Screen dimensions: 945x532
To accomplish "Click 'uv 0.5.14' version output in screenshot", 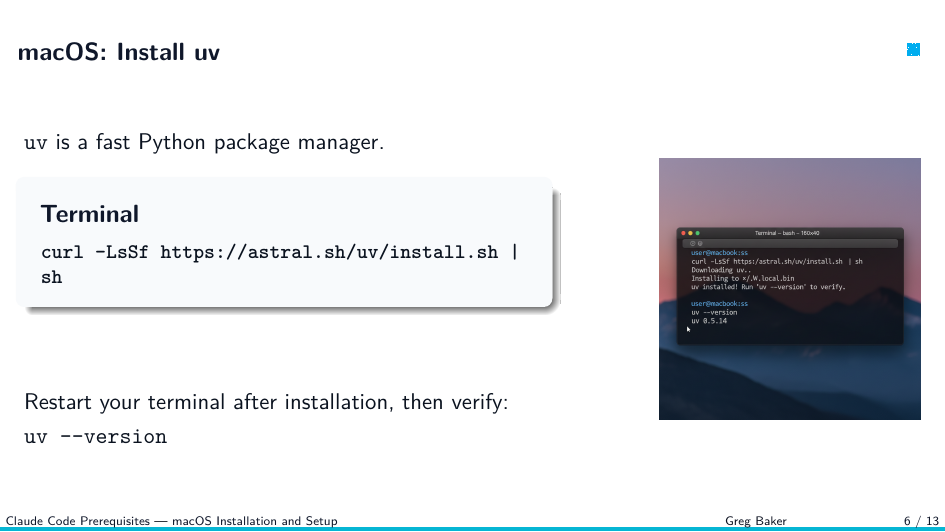I will [x=709, y=321].
